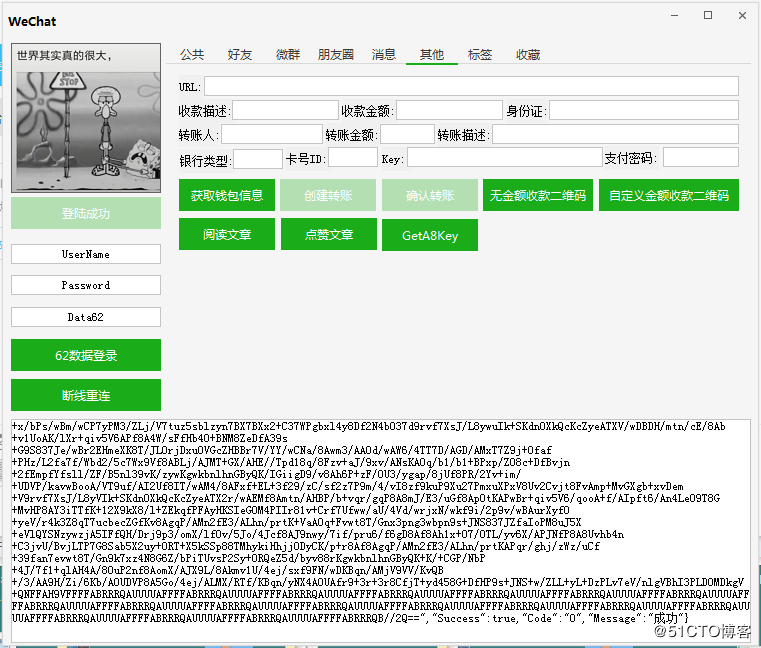Image resolution: width=761 pixels, height=648 pixels.
Task: Click the 登陆成功 status button
Action: pyautogui.click(x=86, y=213)
